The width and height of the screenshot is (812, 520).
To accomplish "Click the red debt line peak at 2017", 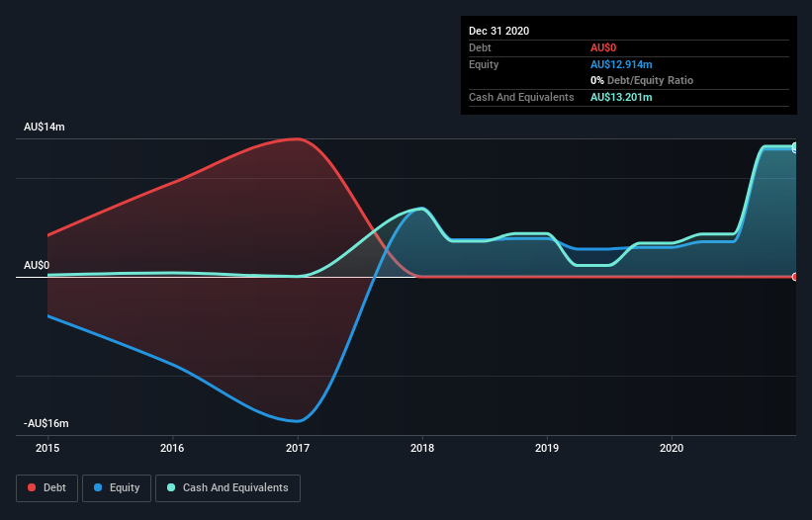I will [298, 138].
